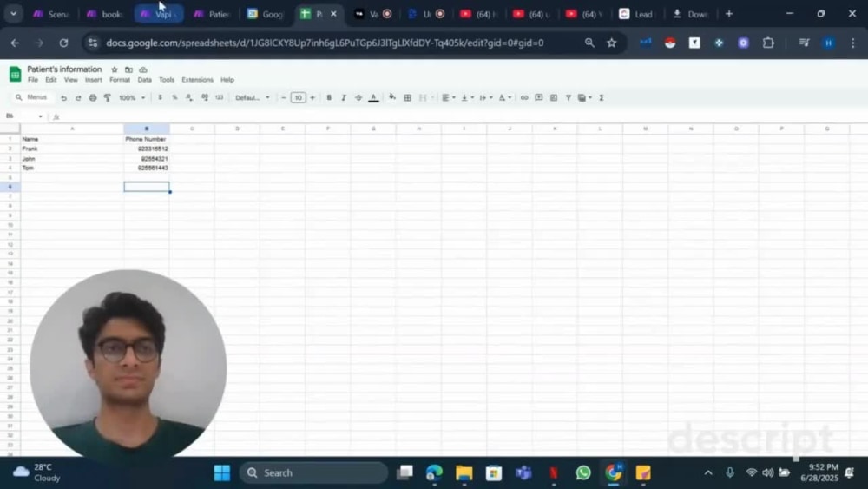The image size is (868, 489).
Task: Open the Data menu
Action: pos(144,80)
